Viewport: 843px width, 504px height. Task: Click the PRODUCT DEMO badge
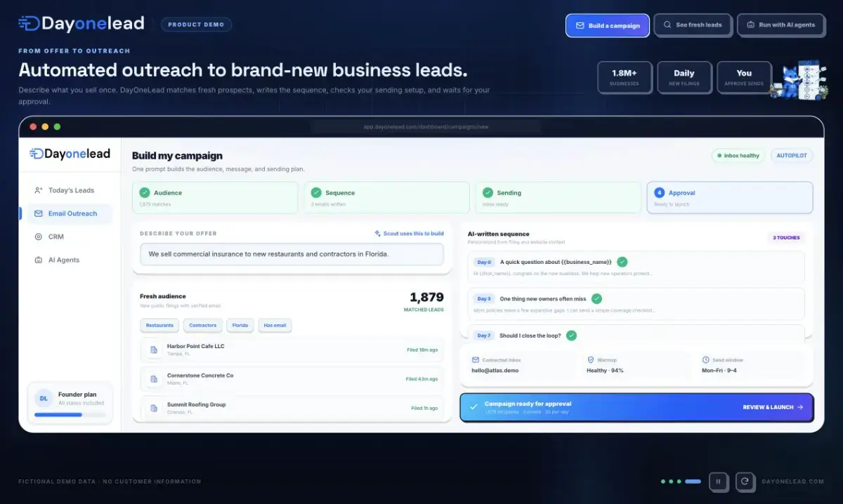point(196,25)
